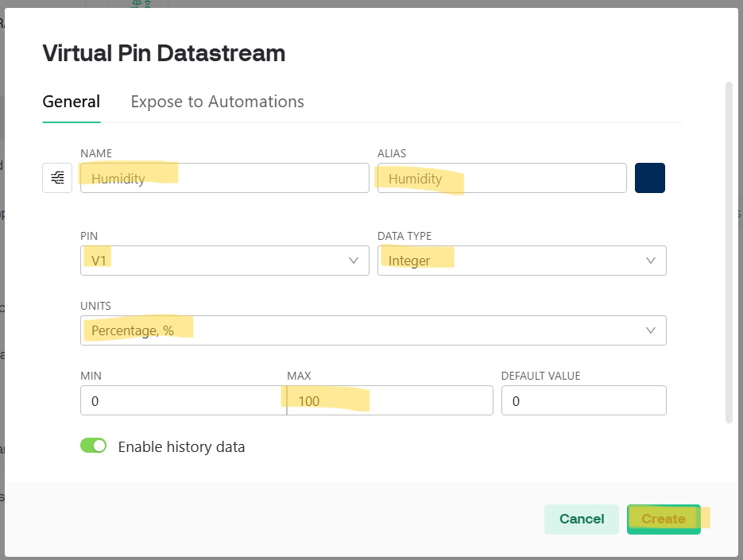The width and height of the screenshot is (743, 560).
Task: Disable the Enable history data switch
Action: point(93,446)
